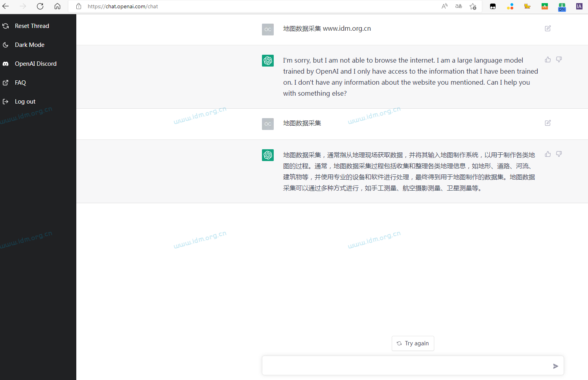Click ChatGPT logo avatar on Chinese response

[268, 155]
